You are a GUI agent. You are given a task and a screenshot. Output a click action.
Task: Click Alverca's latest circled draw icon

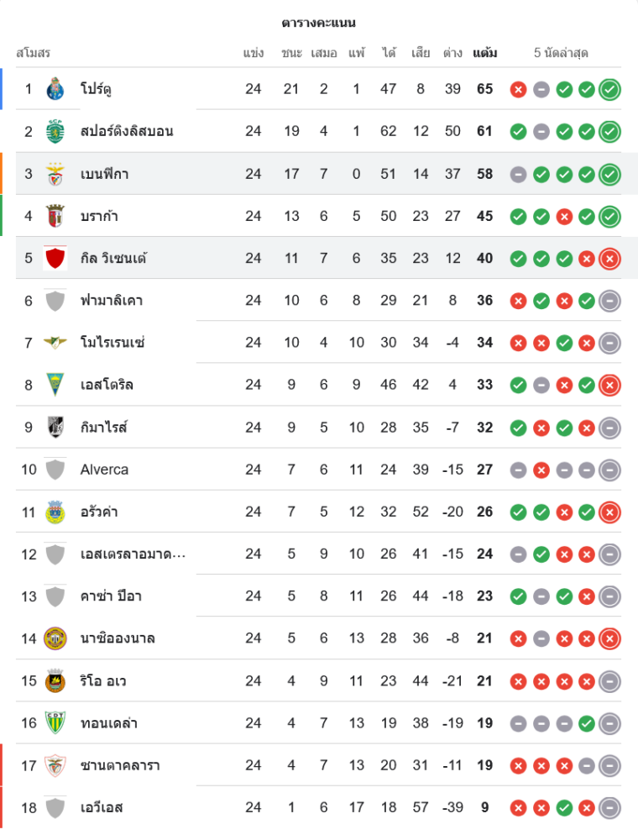point(610,470)
